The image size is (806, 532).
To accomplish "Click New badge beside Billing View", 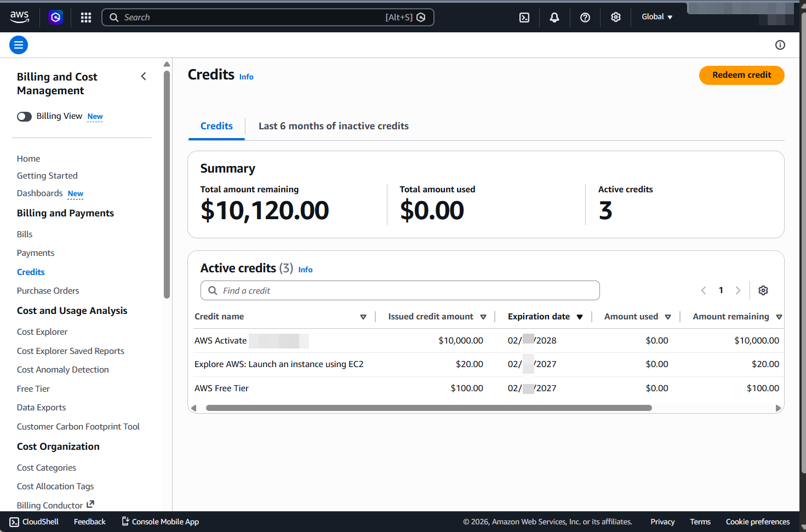I will (x=95, y=117).
